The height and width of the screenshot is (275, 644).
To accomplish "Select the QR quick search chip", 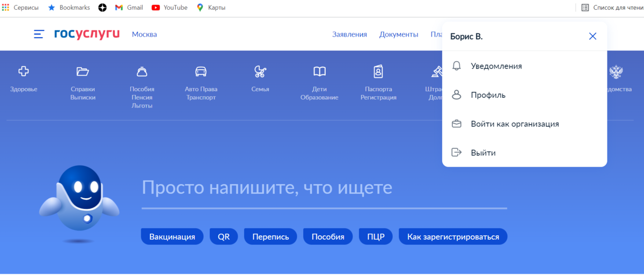I will tap(224, 237).
